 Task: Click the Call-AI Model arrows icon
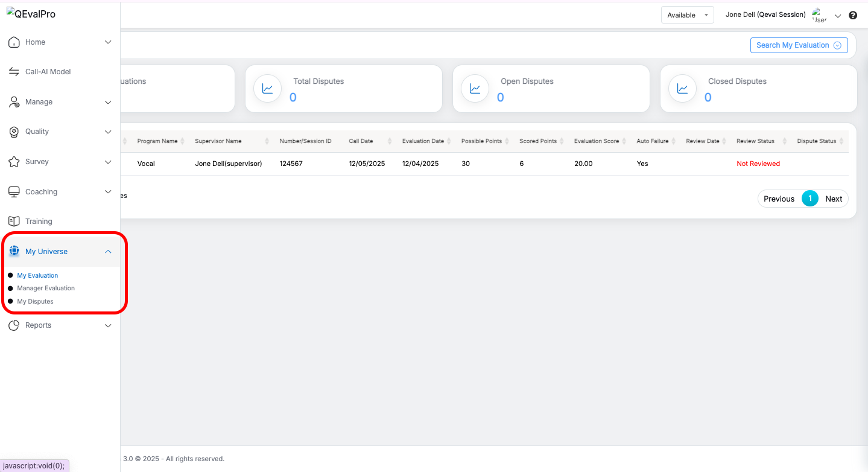[x=14, y=72]
